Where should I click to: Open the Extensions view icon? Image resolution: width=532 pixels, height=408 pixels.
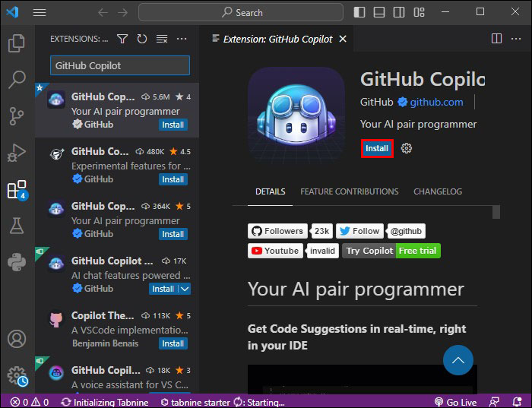click(17, 189)
